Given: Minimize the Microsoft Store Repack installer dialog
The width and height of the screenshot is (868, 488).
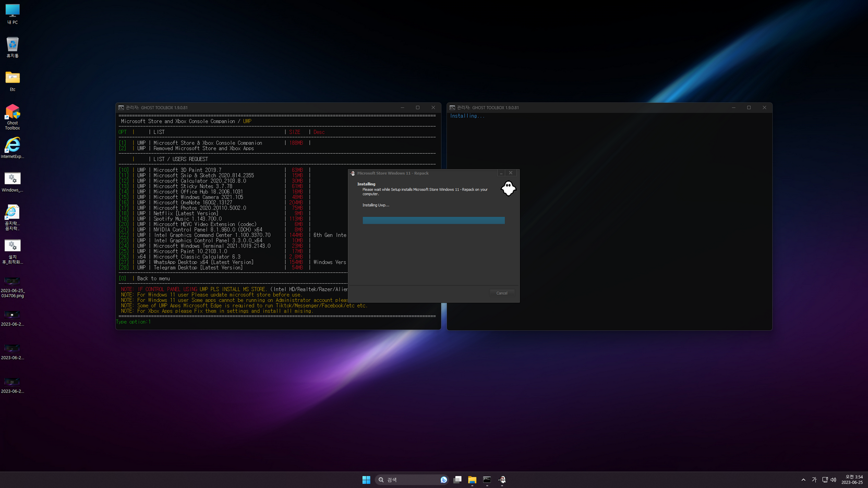Looking at the screenshot, I should tap(501, 173).
